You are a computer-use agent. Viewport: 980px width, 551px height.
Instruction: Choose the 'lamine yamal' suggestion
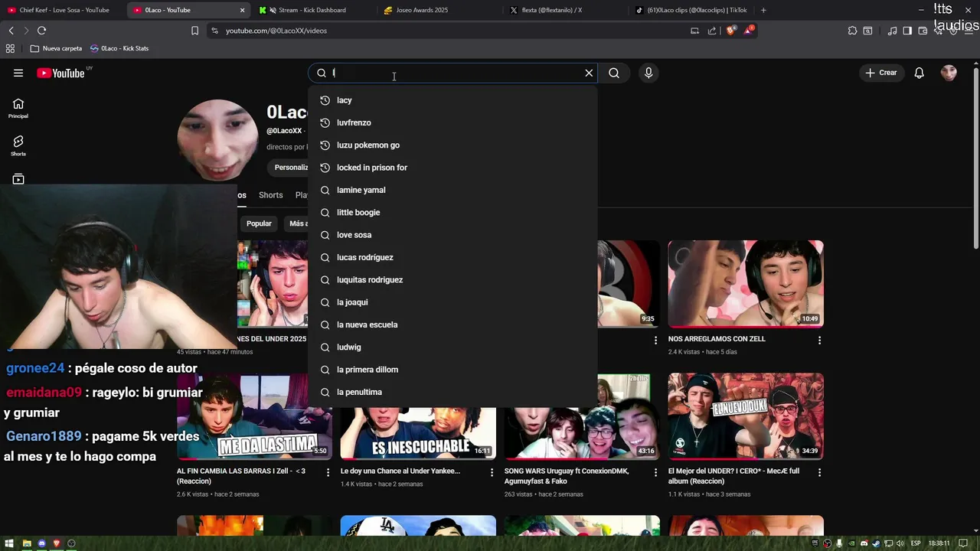(x=452, y=190)
